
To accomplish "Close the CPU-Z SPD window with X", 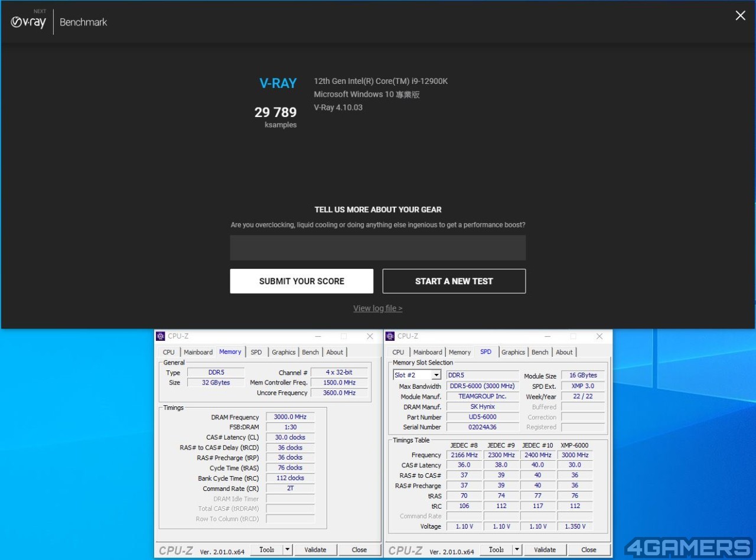I will coord(599,336).
